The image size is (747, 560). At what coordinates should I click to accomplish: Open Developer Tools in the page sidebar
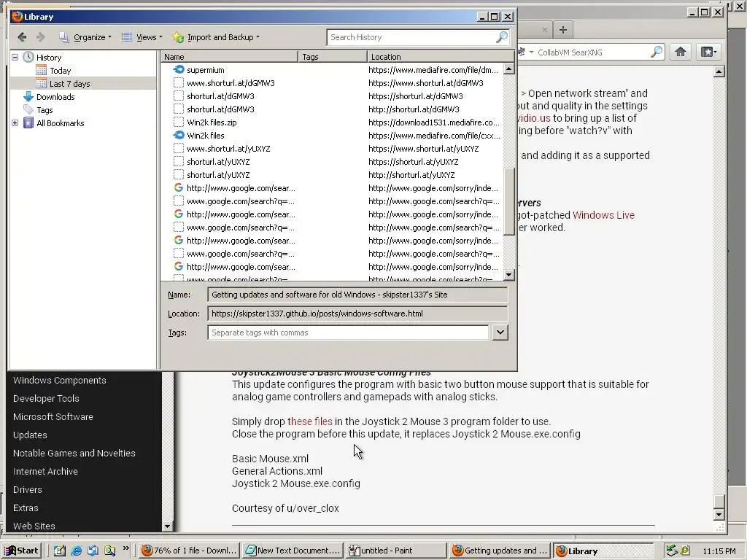[46, 399]
